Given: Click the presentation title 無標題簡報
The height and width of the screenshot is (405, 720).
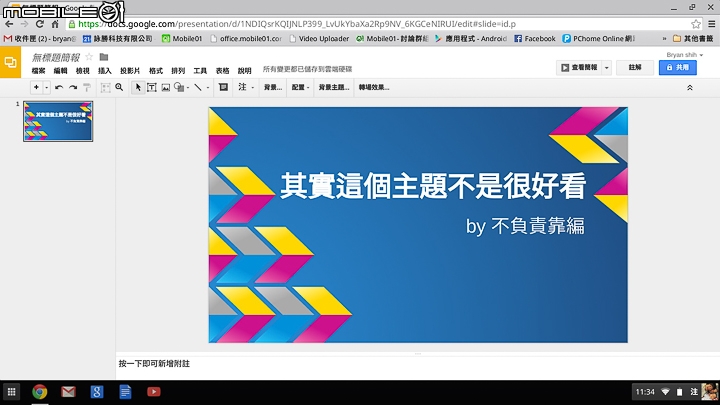Looking at the screenshot, I should click(56, 57).
